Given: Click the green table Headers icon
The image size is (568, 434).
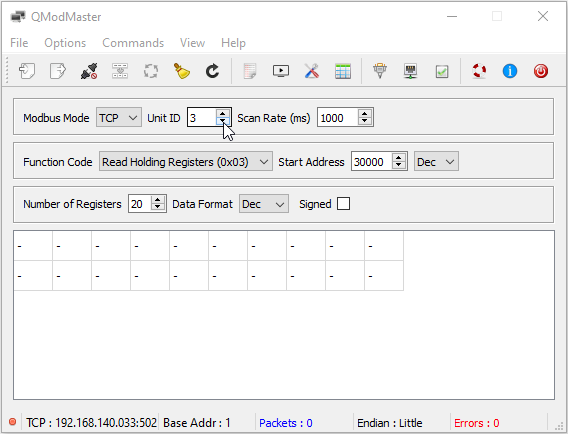Looking at the screenshot, I should coord(343,71).
